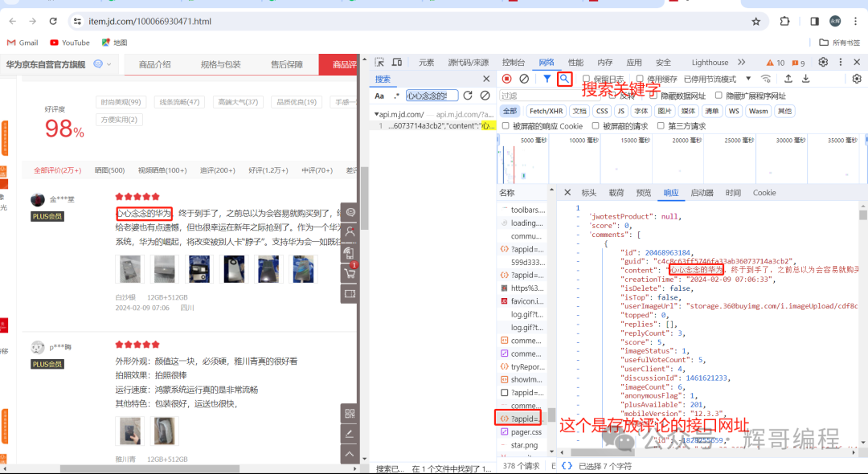Open the YouTube bookmark
This screenshot has width=868, height=474.
point(70,43)
